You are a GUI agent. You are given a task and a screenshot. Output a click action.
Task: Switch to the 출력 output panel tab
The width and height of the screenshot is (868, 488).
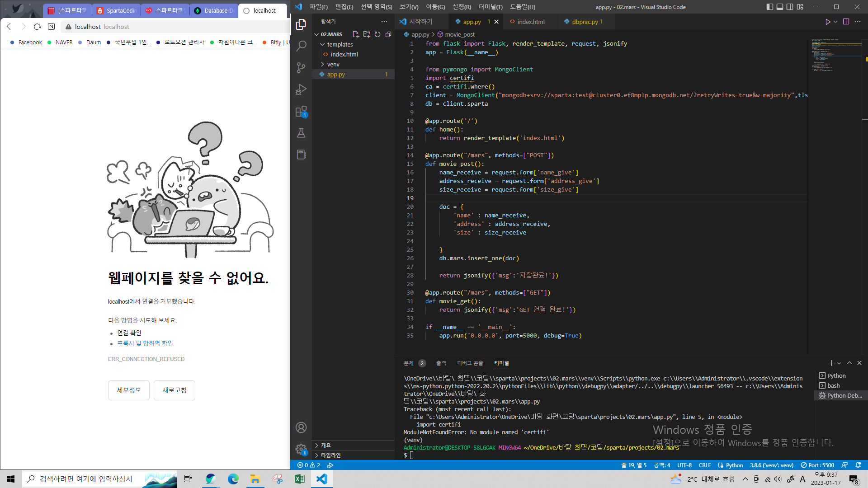(441, 363)
